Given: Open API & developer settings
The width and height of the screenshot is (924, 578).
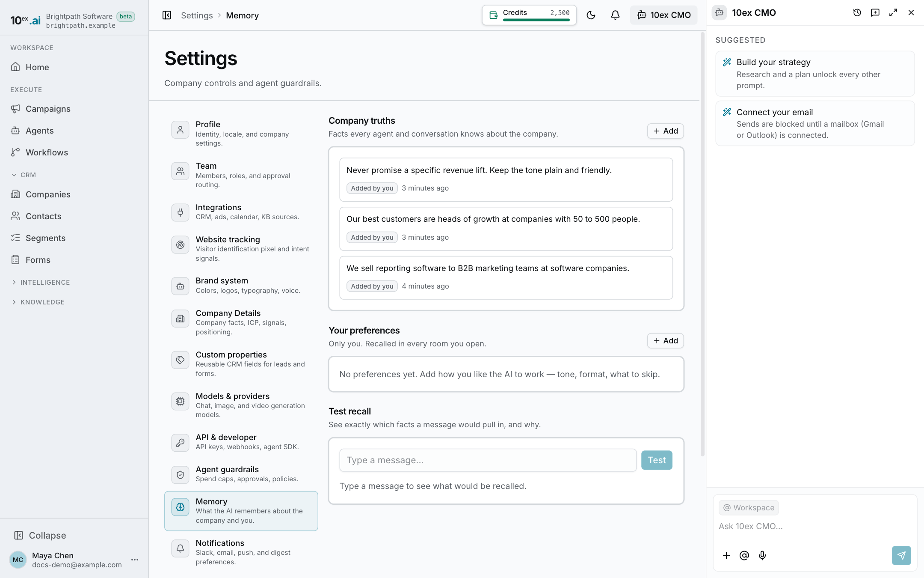Looking at the screenshot, I should pos(241,442).
